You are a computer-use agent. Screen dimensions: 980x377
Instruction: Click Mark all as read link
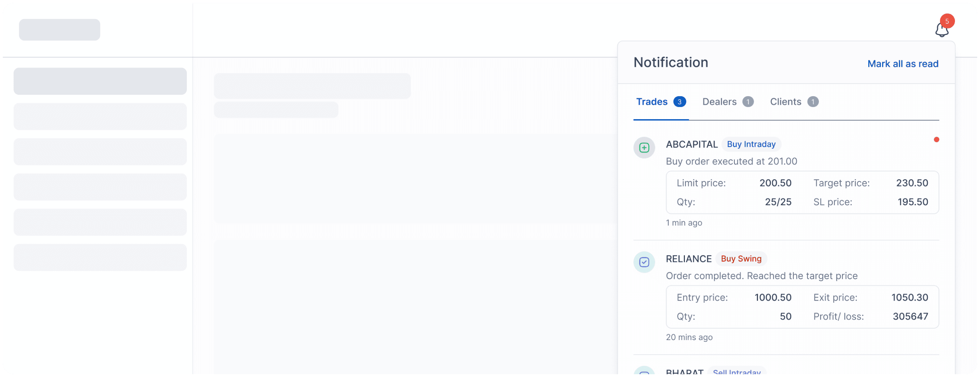[902, 64]
